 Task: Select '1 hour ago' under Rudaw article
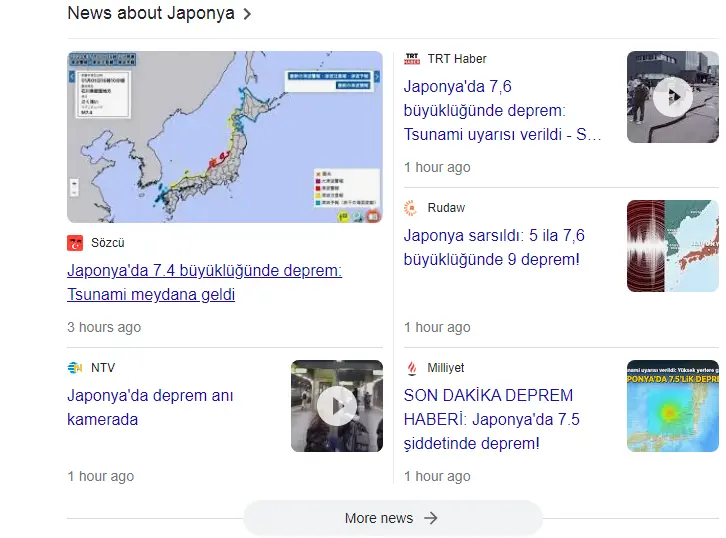(x=437, y=327)
